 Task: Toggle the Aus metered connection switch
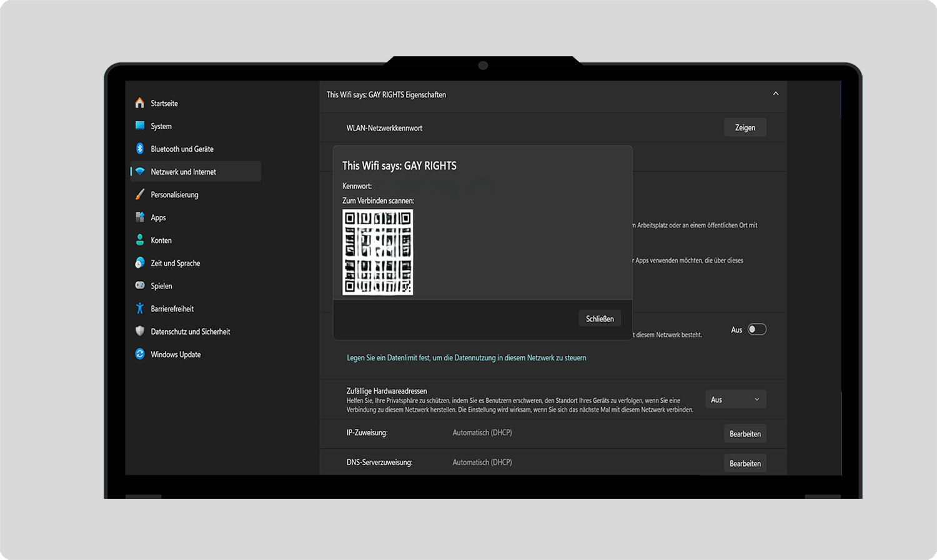pyautogui.click(x=757, y=330)
